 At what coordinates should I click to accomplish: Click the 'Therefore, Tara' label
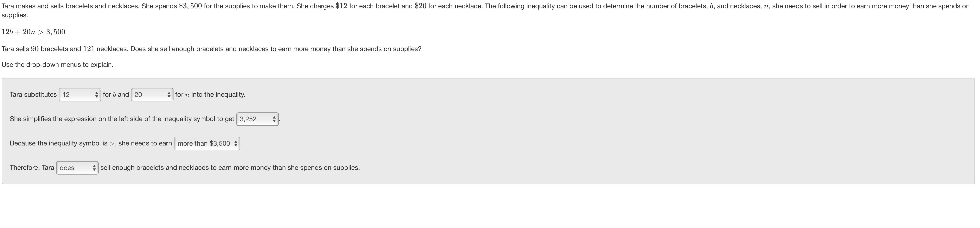click(32, 167)
